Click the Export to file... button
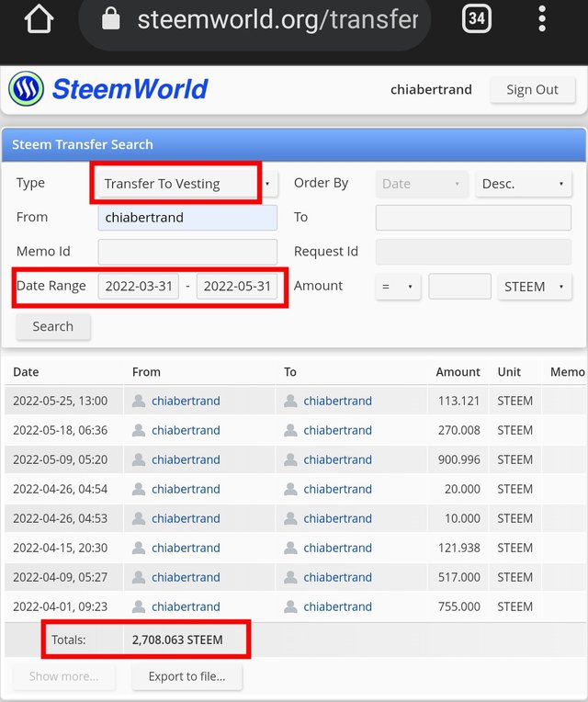588x702 pixels. [187, 676]
